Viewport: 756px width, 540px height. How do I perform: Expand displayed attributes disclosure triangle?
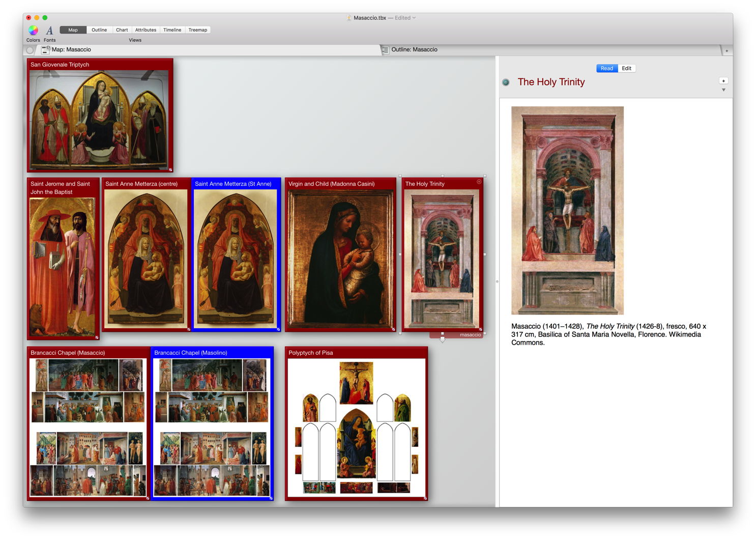(x=723, y=90)
